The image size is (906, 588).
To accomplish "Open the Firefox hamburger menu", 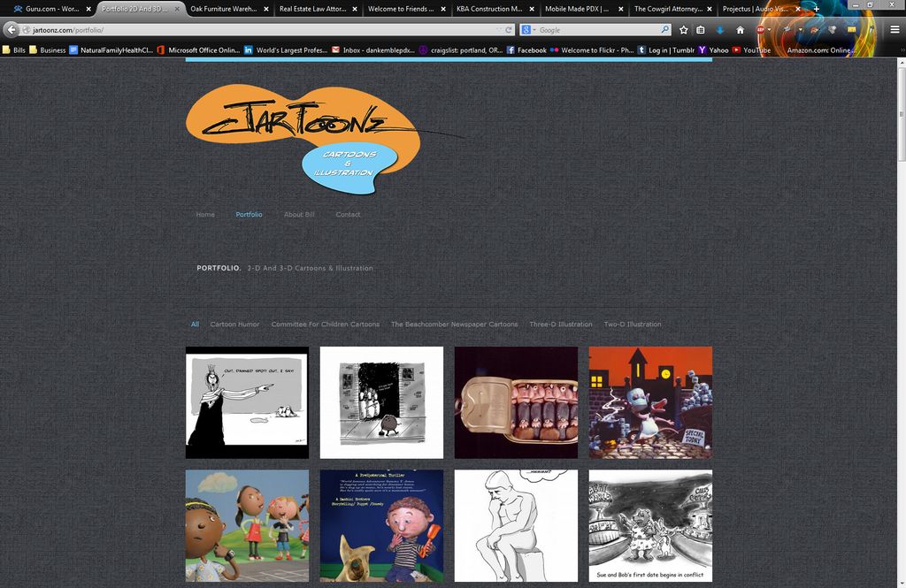I will pos(895,27).
